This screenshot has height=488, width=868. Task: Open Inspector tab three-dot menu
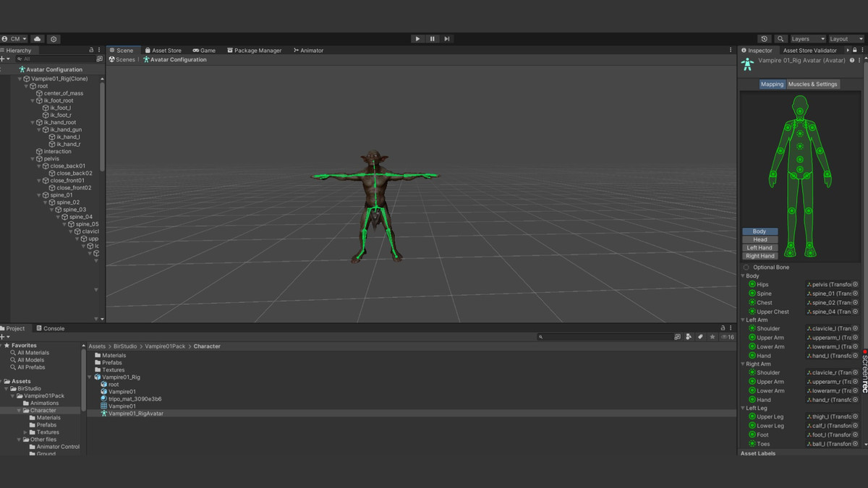861,51
